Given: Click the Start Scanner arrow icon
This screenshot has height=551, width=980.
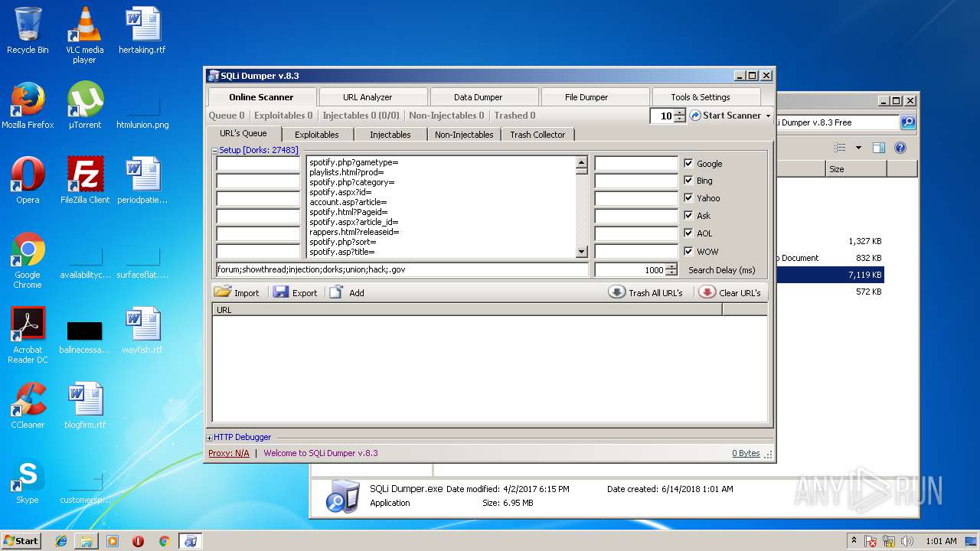Looking at the screenshot, I should tap(695, 116).
